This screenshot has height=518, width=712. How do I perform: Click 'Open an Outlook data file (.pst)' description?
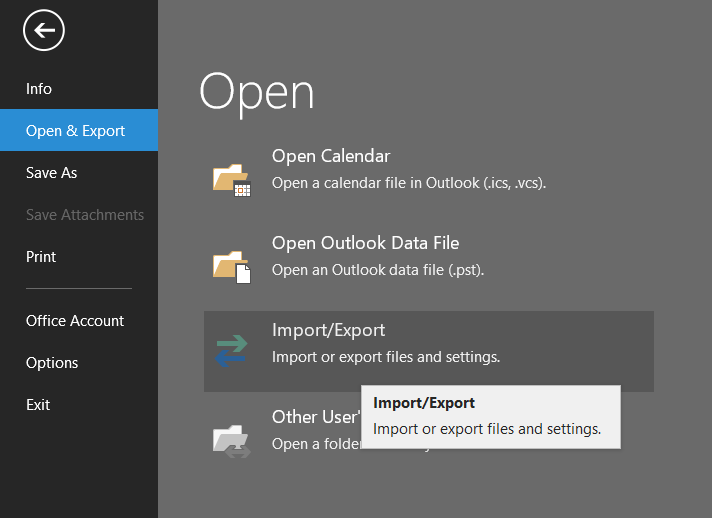(x=378, y=270)
